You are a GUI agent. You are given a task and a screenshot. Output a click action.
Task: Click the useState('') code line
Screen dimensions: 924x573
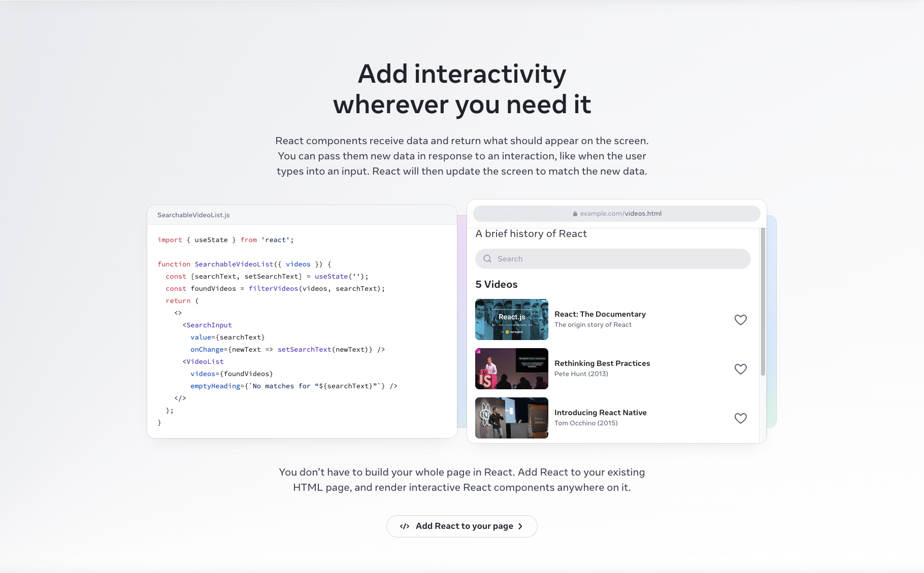[x=267, y=277]
